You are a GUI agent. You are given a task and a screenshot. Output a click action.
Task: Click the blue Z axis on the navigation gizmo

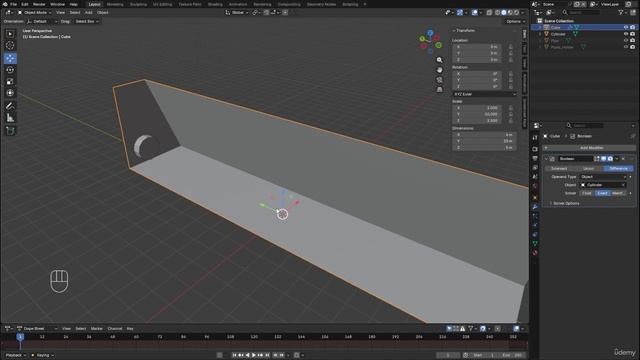(430, 32)
